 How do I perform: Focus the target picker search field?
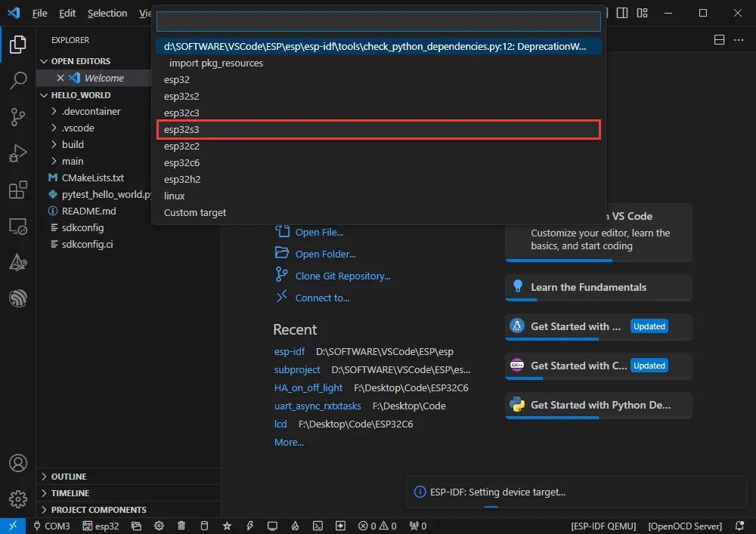pyautogui.click(x=378, y=21)
